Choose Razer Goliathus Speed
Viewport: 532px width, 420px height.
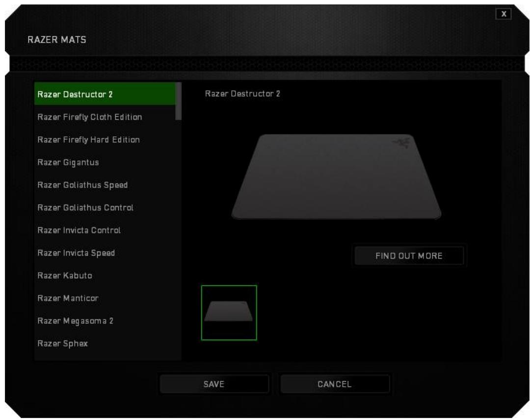click(105, 185)
